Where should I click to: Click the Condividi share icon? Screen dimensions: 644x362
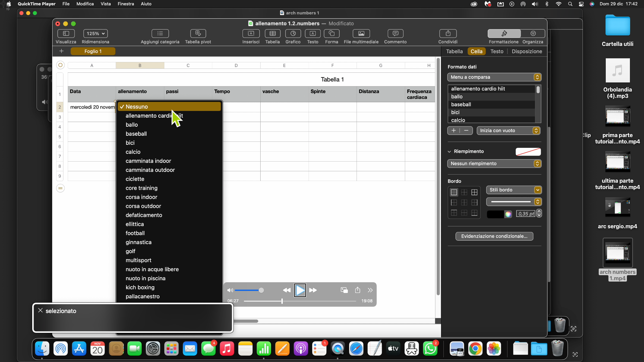448,34
